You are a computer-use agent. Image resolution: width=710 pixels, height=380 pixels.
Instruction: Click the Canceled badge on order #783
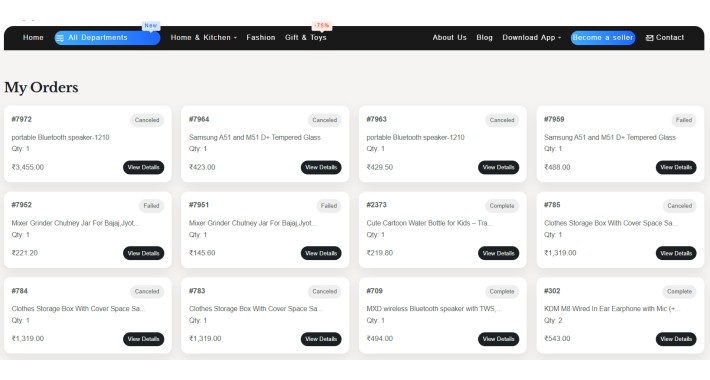tap(324, 291)
